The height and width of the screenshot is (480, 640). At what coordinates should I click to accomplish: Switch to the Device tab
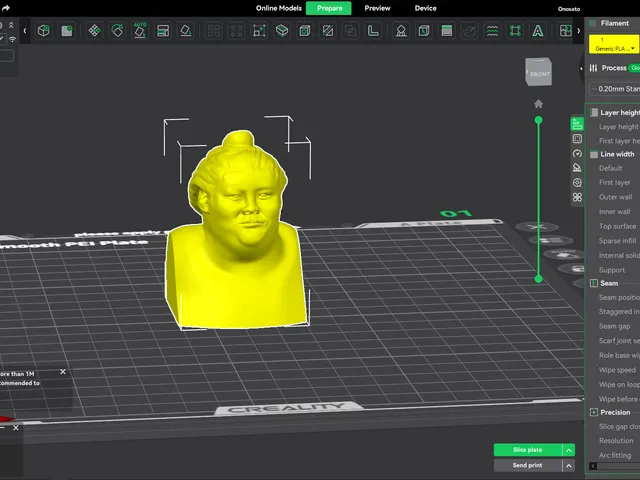[425, 8]
